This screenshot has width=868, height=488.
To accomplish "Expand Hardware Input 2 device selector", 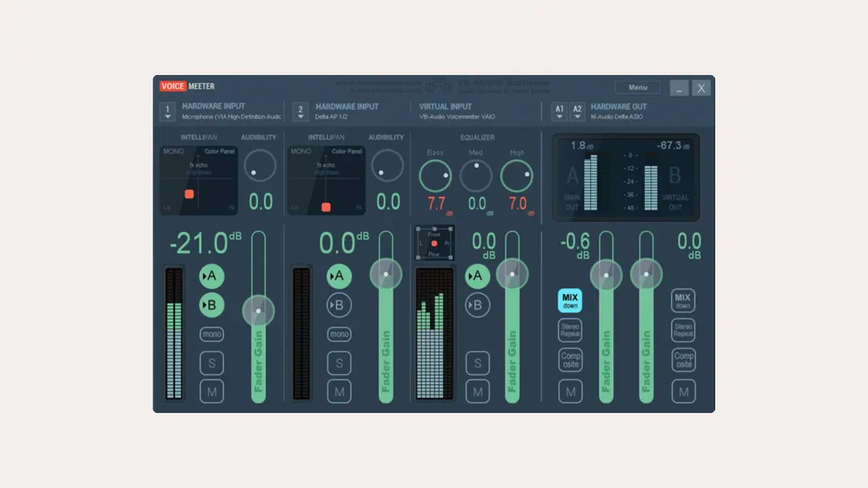I will 301,112.
